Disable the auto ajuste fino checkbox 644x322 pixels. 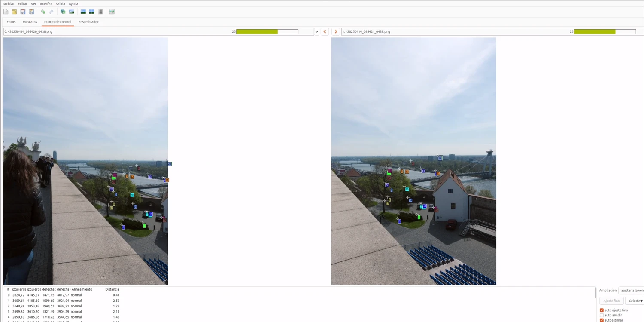(x=601, y=310)
